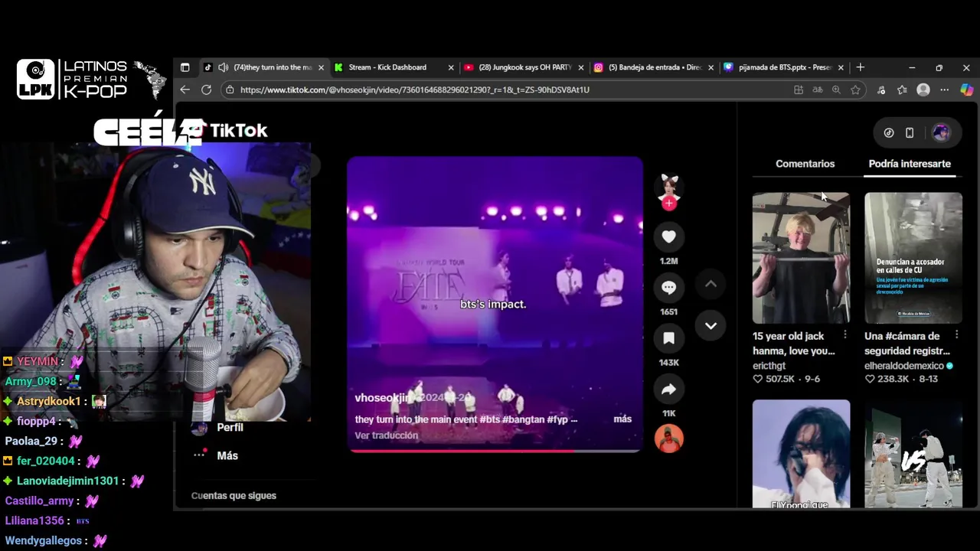980x551 pixels.
Task: Open the crying singer video thumbnail
Action: tap(801, 453)
